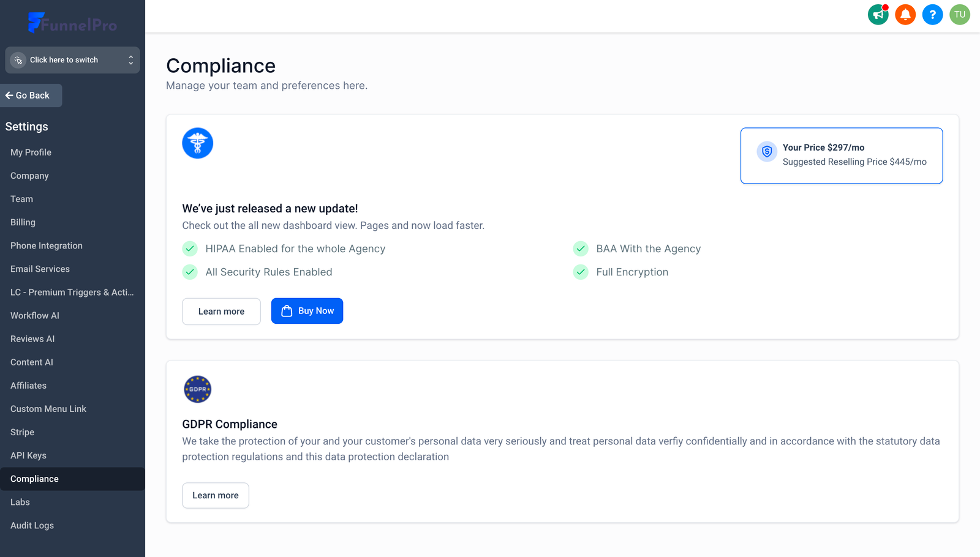The image size is (980, 557).
Task: Click the megaphone announcements icon
Action: (x=878, y=15)
